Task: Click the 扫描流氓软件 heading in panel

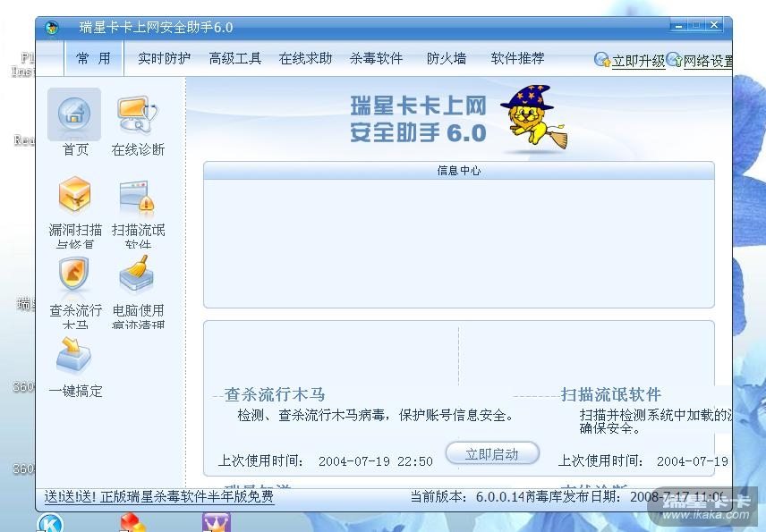Action: (610, 394)
